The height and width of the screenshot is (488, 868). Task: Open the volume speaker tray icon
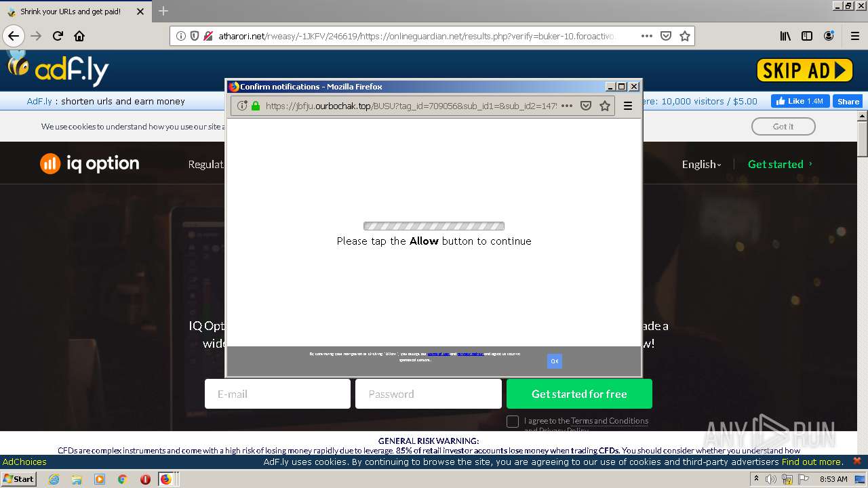pyautogui.click(x=772, y=479)
